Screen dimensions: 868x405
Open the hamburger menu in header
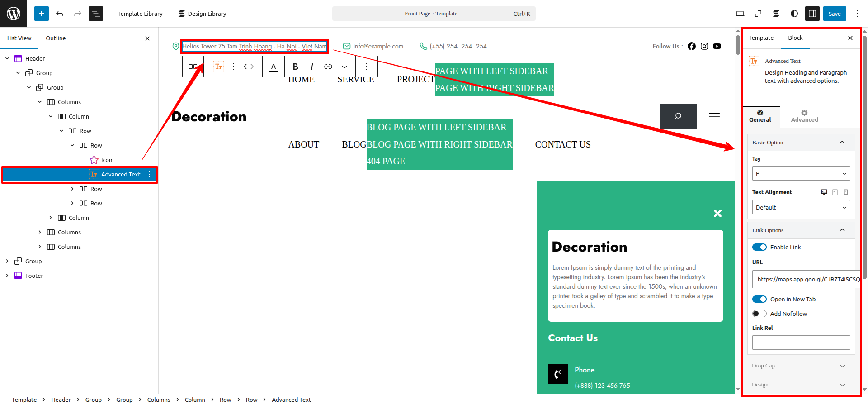click(714, 116)
